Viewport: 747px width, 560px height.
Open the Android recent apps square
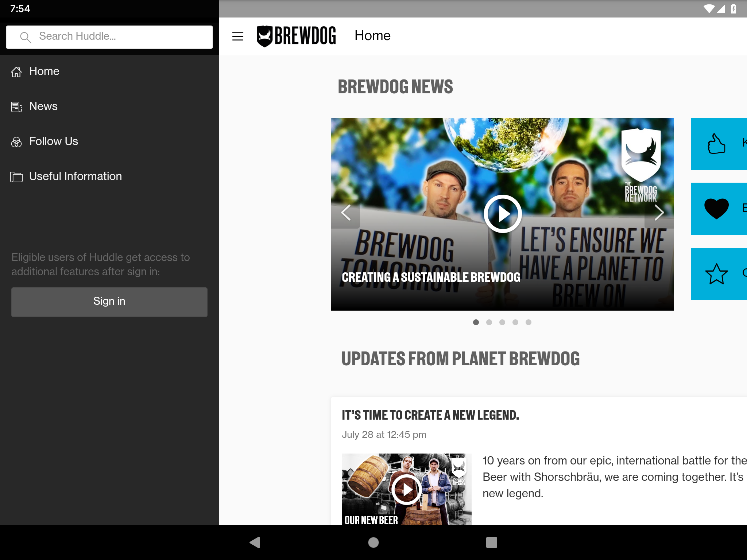(x=492, y=542)
